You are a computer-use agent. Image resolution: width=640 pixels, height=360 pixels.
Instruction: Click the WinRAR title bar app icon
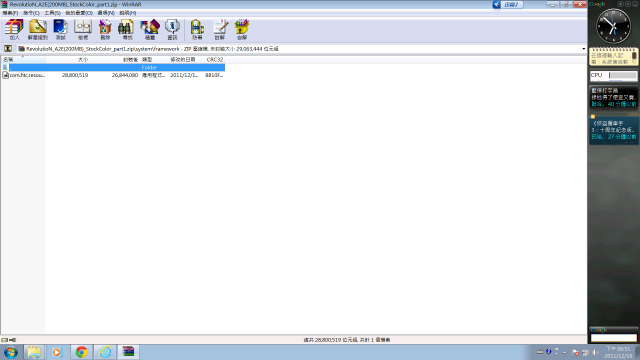point(4,4)
